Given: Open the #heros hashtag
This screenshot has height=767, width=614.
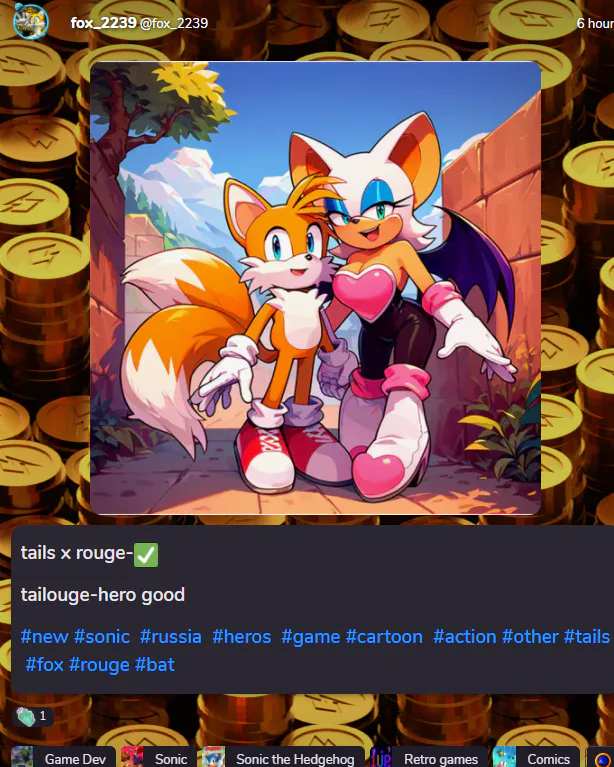Looking at the screenshot, I should coord(241,637).
